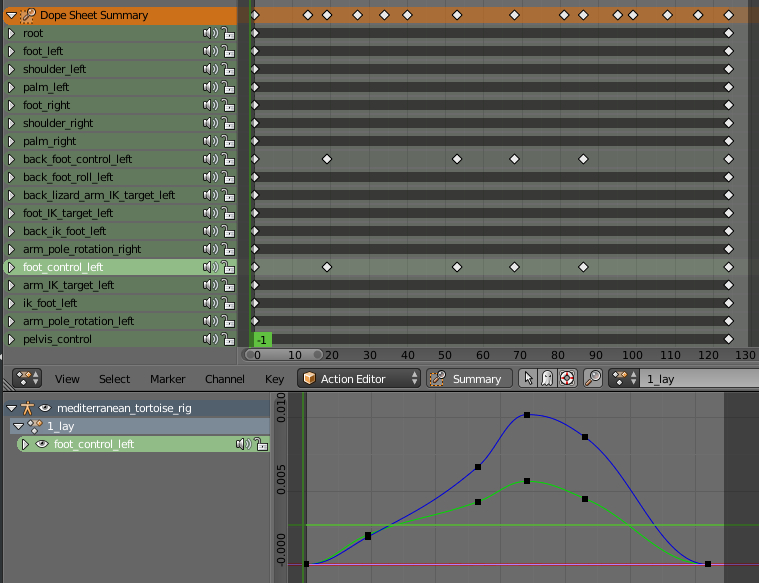759x583 pixels.
Task: Mute the palm_left channel
Action: tap(210, 87)
